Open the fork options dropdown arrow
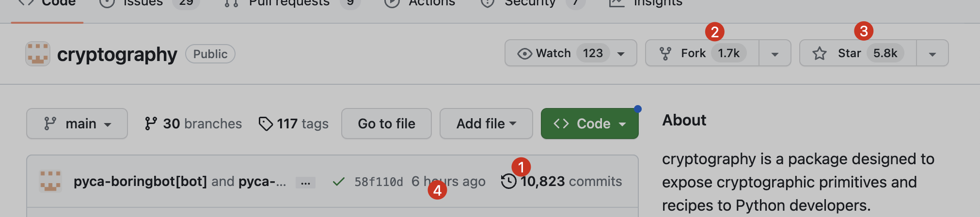This screenshot has width=980, height=217. (x=775, y=54)
